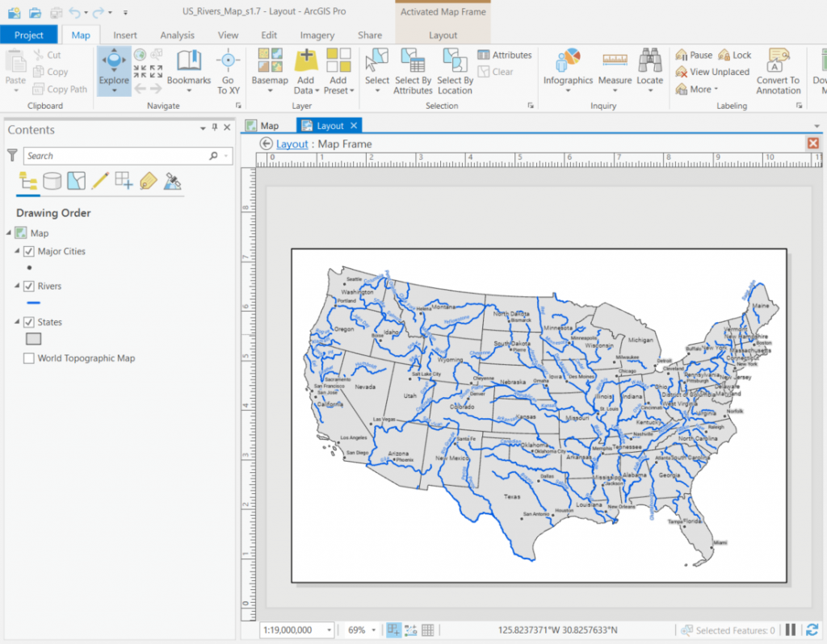Viewport: 827px width, 644px height.
Task: Edit the States layer symbol swatch
Action: point(33,338)
